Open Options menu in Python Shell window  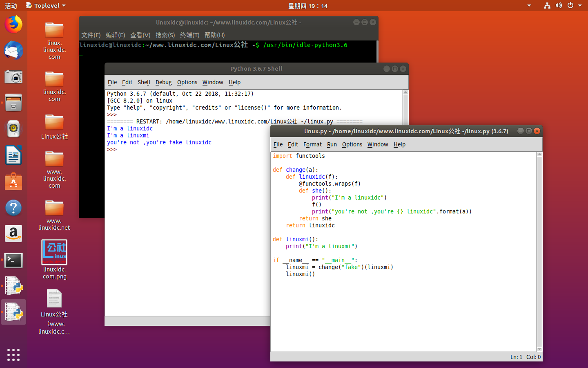click(x=187, y=82)
